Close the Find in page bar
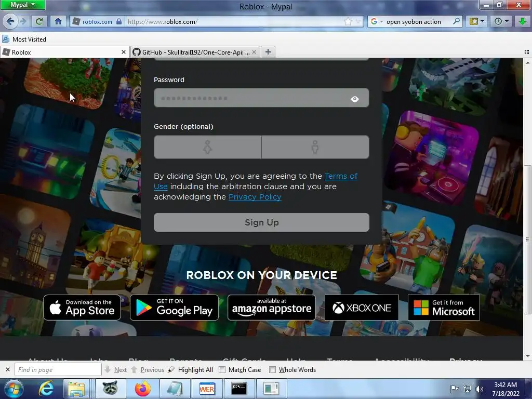Image resolution: width=532 pixels, height=399 pixels. coord(7,369)
